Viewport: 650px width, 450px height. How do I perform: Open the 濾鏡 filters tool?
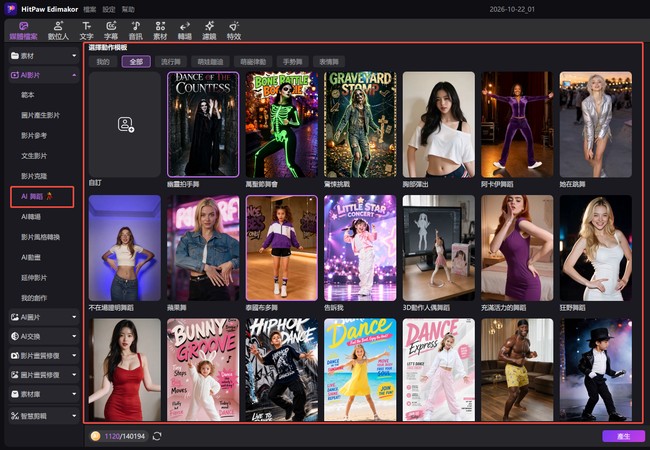click(x=209, y=31)
